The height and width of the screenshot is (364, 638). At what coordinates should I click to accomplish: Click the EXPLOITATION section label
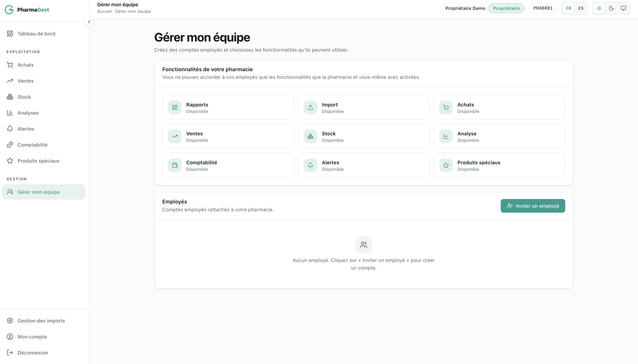coord(23,52)
